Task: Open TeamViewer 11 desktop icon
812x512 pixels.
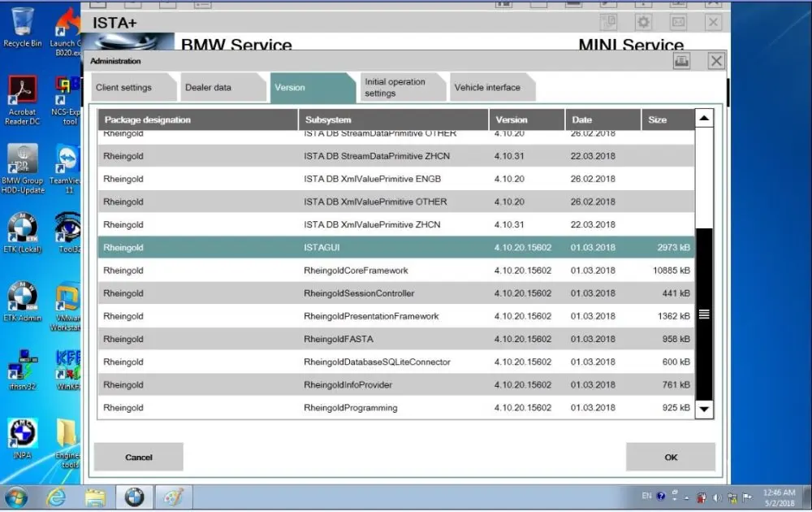Action: click(x=67, y=169)
